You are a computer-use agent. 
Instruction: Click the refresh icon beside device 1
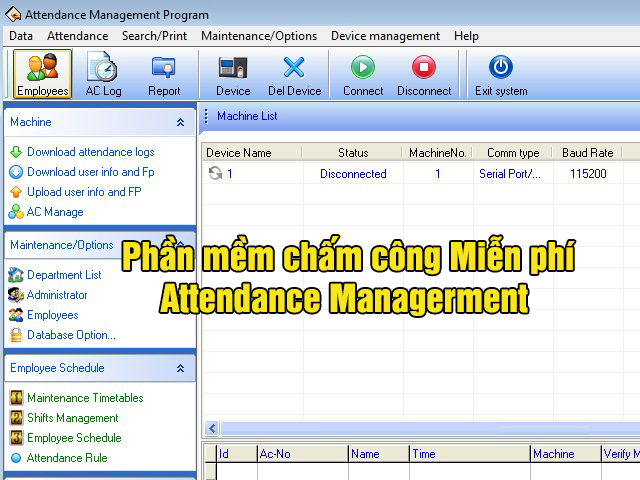click(215, 173)
